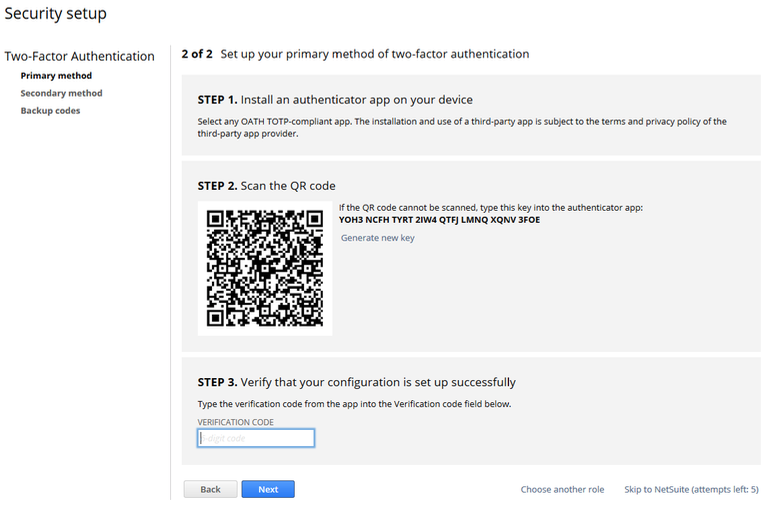Click the STEP 3 verify configuration heading
This screenshot has height=505, width=770.
356,382
